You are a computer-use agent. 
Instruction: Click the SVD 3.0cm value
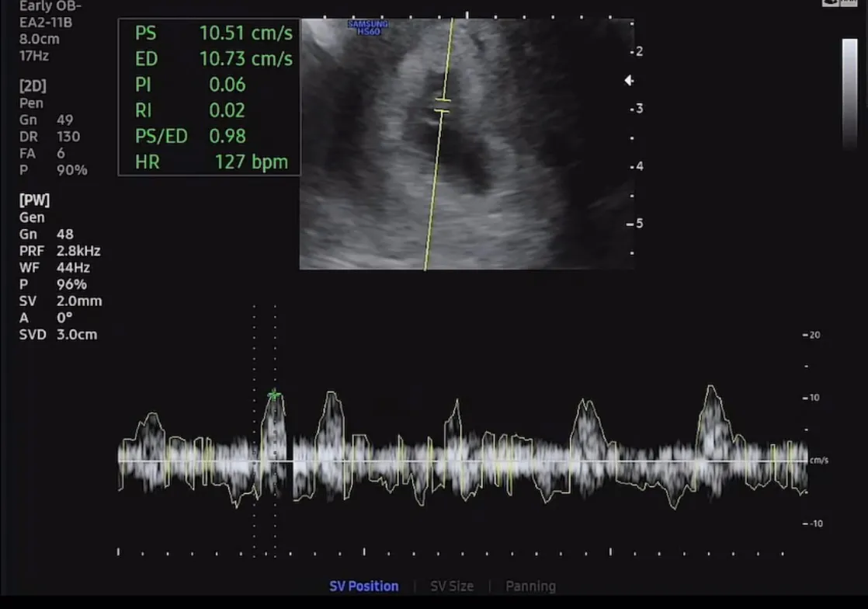[x=76, y=334]
